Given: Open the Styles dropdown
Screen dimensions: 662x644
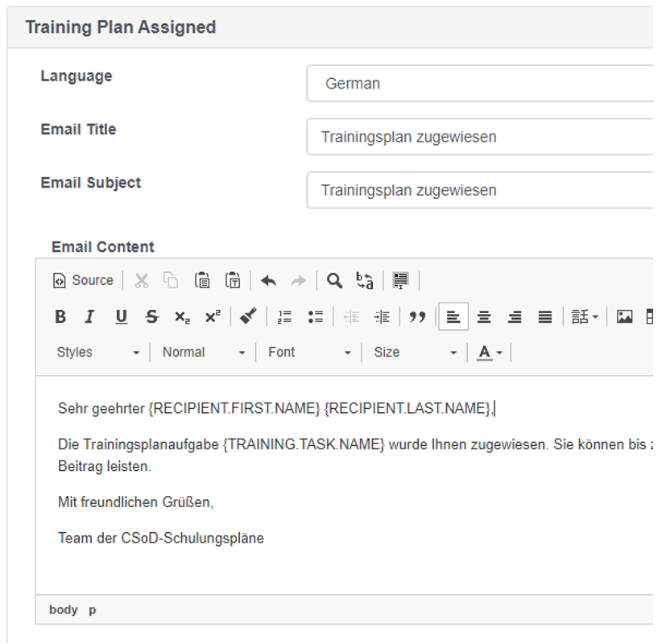Looking at the screenshot, I should pos(98,353).
